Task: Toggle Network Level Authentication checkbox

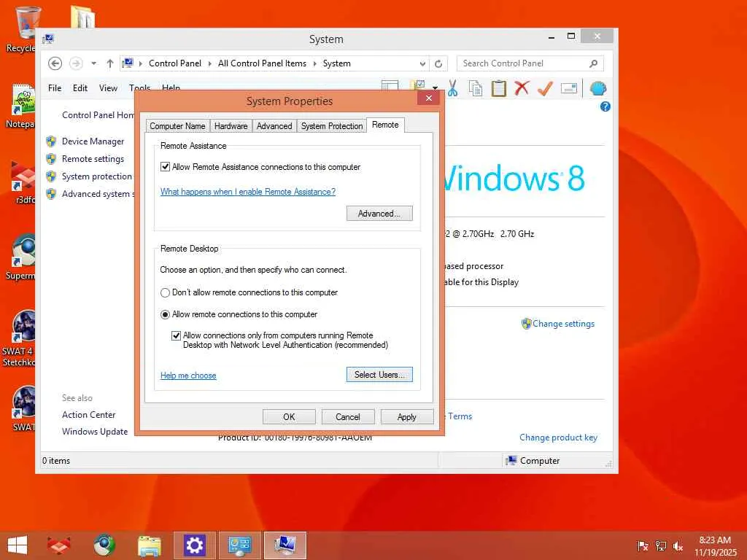Action: [x=177, y=335]
